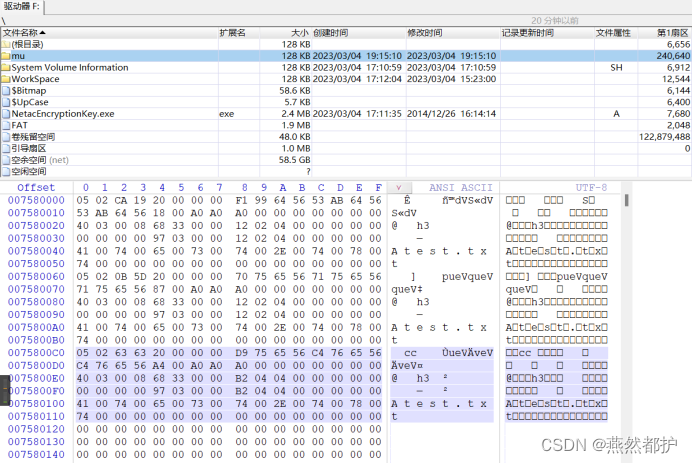
Task: Click the size cell 2.4 MB
Action: point(296,113)
